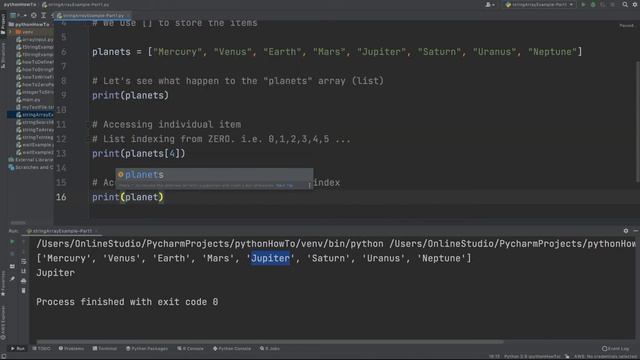The width and height of the screenshot is (640, 360).
Task: Open the run configuration dropdown
Action: click(539, 4)
